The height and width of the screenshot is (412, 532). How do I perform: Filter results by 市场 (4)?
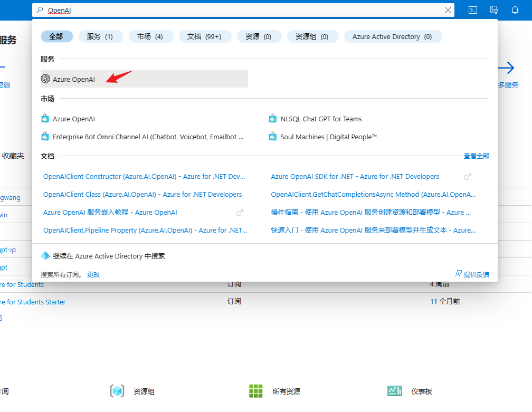(x=150, y=36)
